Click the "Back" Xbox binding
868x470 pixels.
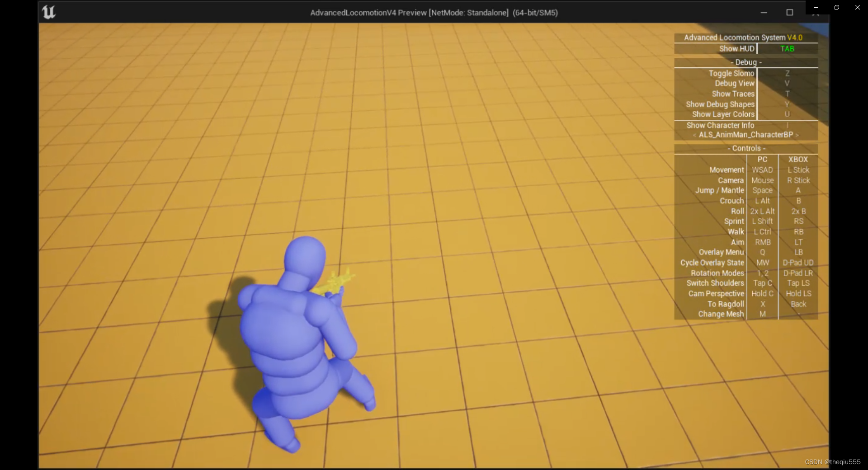pos(798,304)
